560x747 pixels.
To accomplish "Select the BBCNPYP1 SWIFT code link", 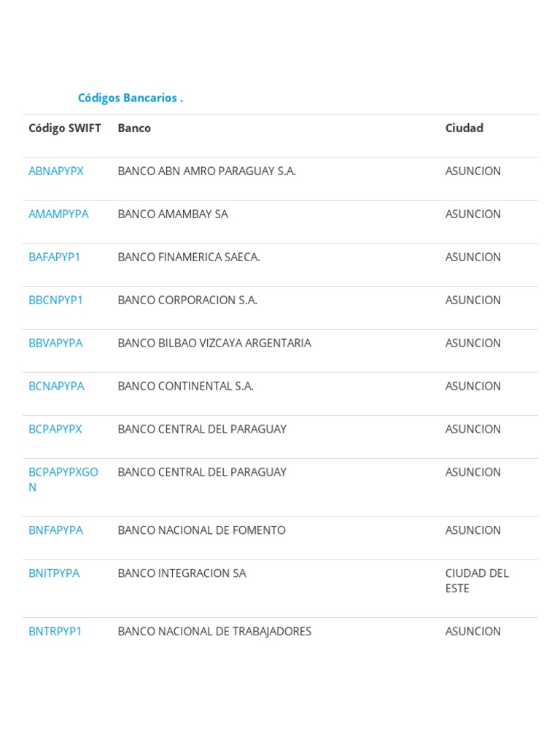I will click(x=55, y=300).
